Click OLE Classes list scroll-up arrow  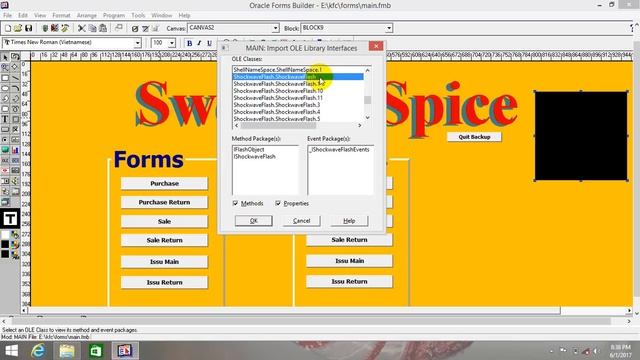click(368, 70)
